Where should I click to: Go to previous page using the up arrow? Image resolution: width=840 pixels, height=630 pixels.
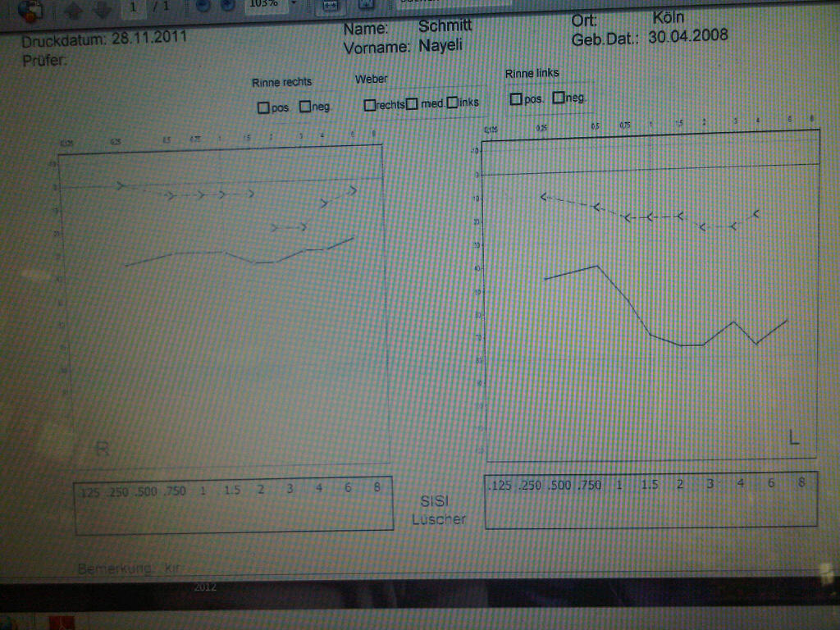pyautogui.click(x=73, y=9)
